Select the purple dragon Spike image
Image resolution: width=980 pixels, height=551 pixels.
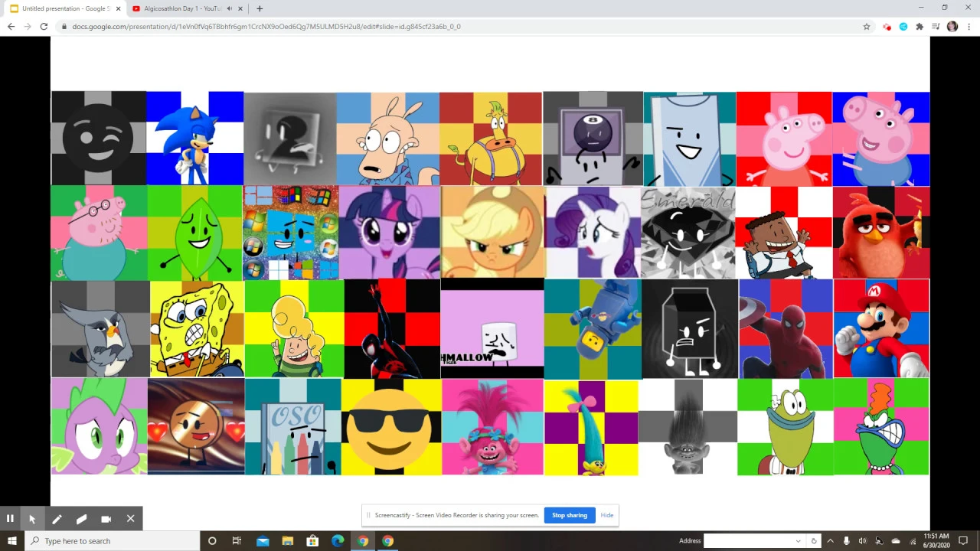(99, 426)
